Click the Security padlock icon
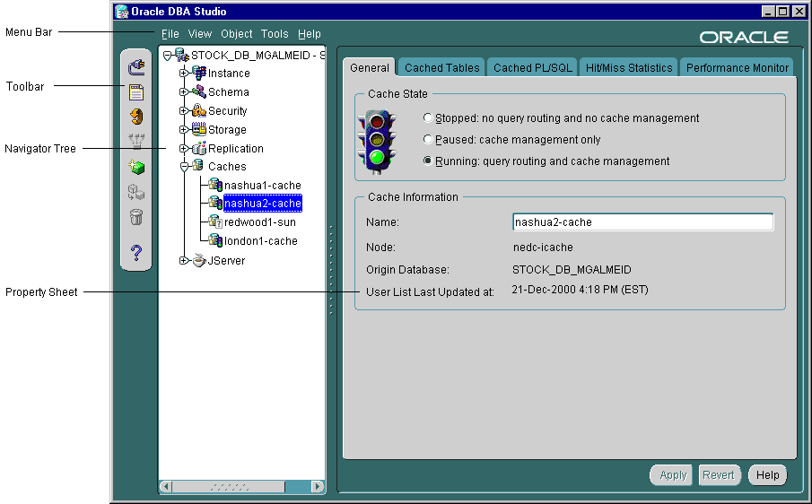This screenshot has height=504, width=812. coord(199,110)
